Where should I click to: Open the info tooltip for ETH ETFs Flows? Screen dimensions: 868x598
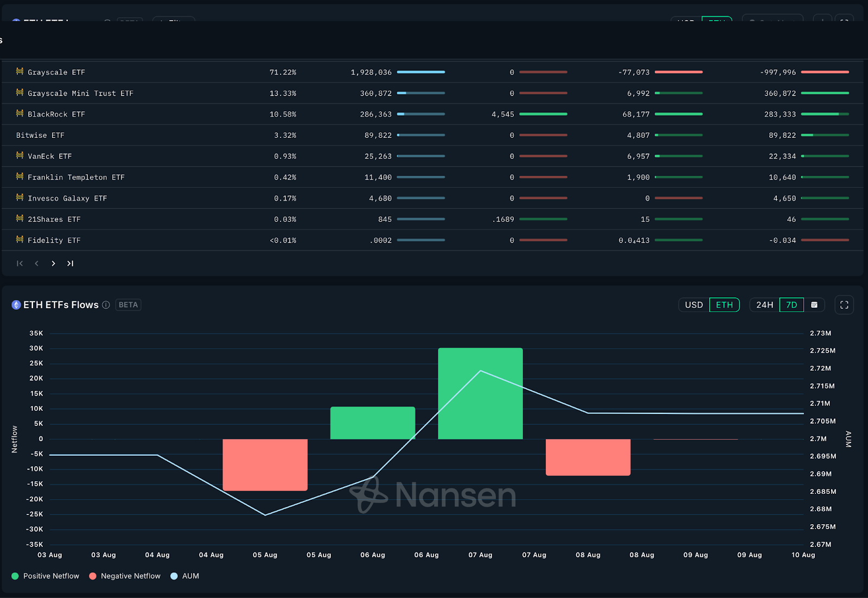click(106, 305)
